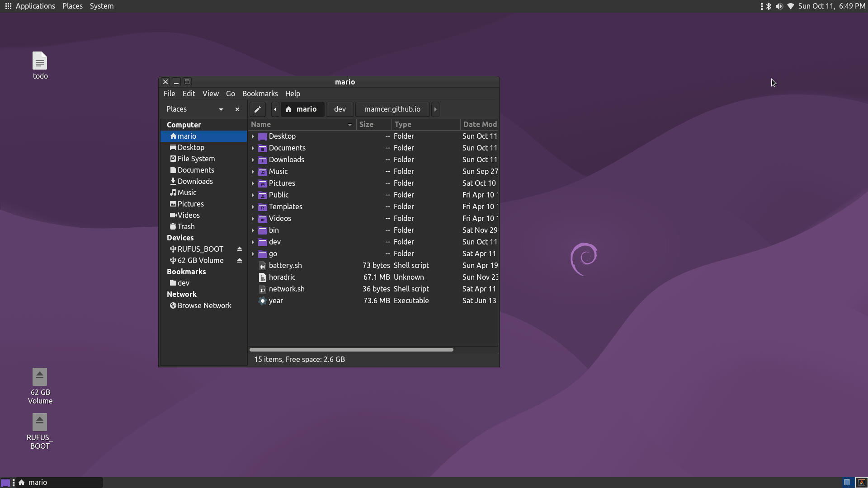Expand the Documents folder row
The width and height of the screenshot is (868, 488).
tap(253, 148)
